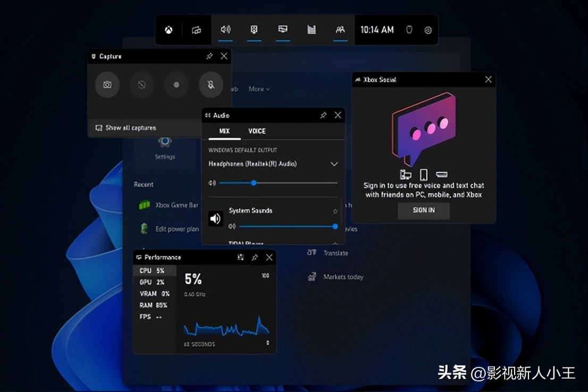The image size is (588, 392).
Task: Toggle the Audio widget icon in top bar
Action: [x=226, y=30]
